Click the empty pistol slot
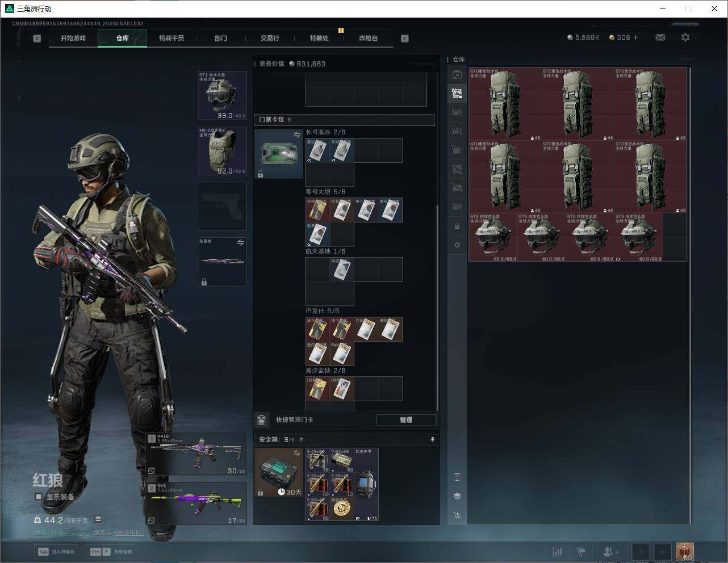 pos(222,206)
